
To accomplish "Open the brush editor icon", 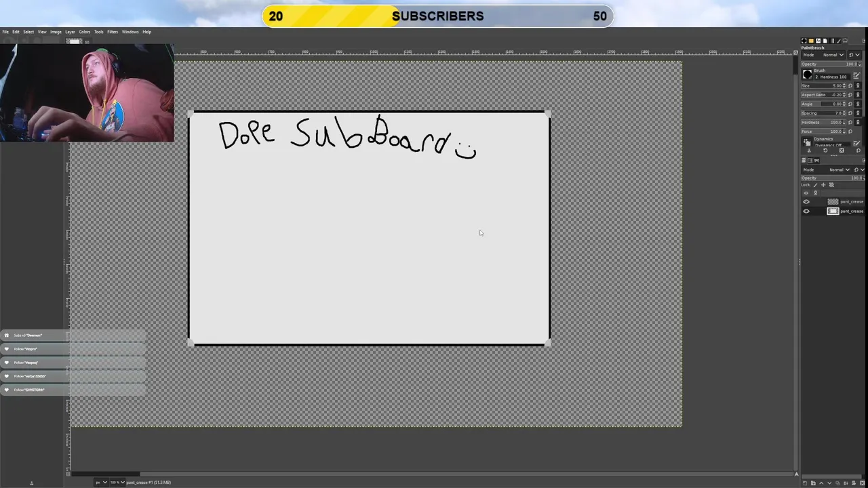I will (x=856, y=75).
